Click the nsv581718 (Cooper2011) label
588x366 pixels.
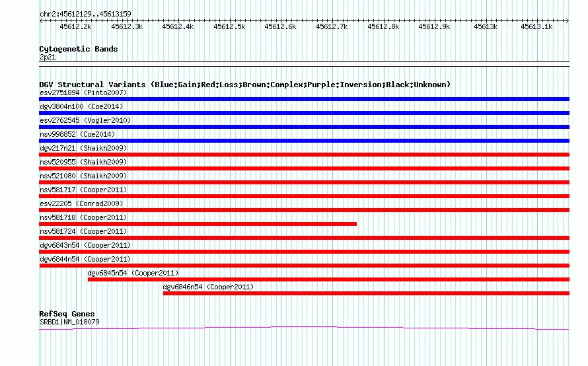(x=83, y=217)
